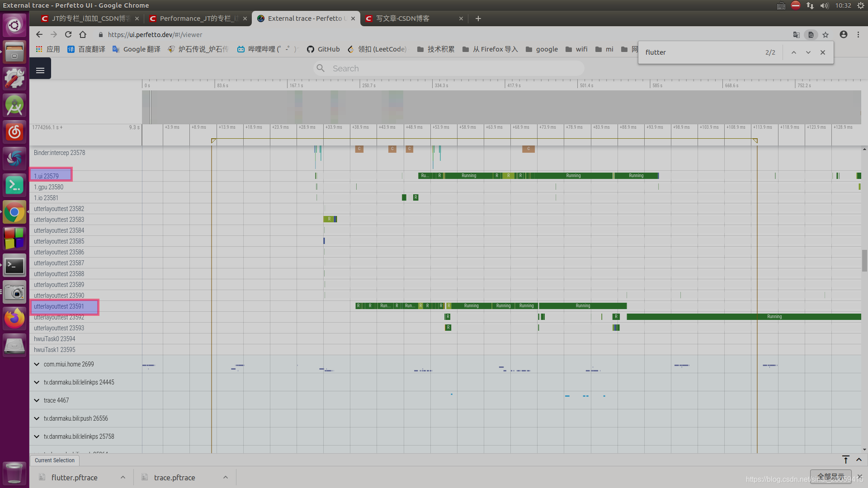This screenshot has height=488, width=868.
Task: Click the find-bar previous match arrow
Action: [x=793, y=52]
